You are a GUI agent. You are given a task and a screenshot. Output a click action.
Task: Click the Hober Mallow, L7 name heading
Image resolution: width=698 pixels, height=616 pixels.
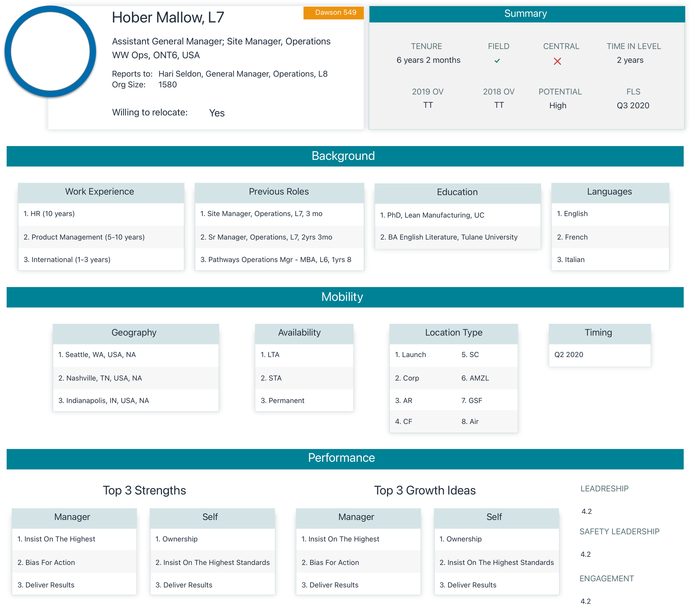pos(168,18)
